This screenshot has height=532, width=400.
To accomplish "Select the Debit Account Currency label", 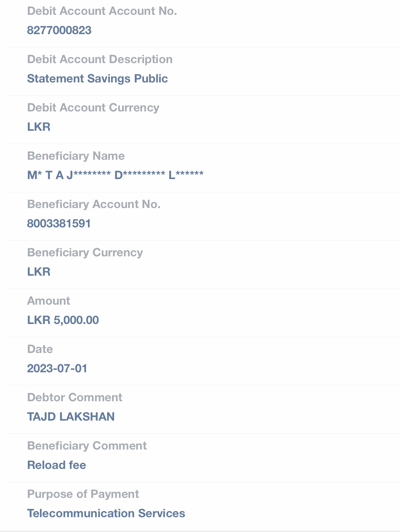I will click(x=93, y=108).
